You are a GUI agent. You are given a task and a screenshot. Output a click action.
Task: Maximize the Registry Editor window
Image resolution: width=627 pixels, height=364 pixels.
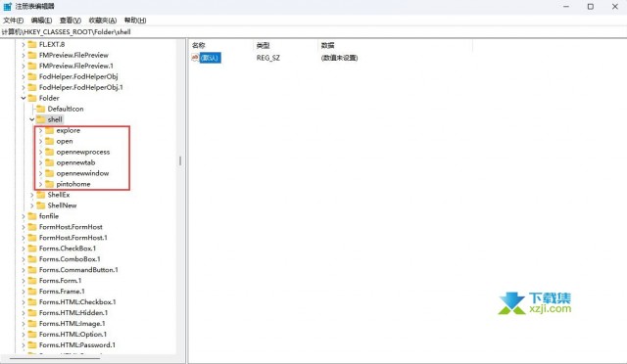(x=590, y=7)
